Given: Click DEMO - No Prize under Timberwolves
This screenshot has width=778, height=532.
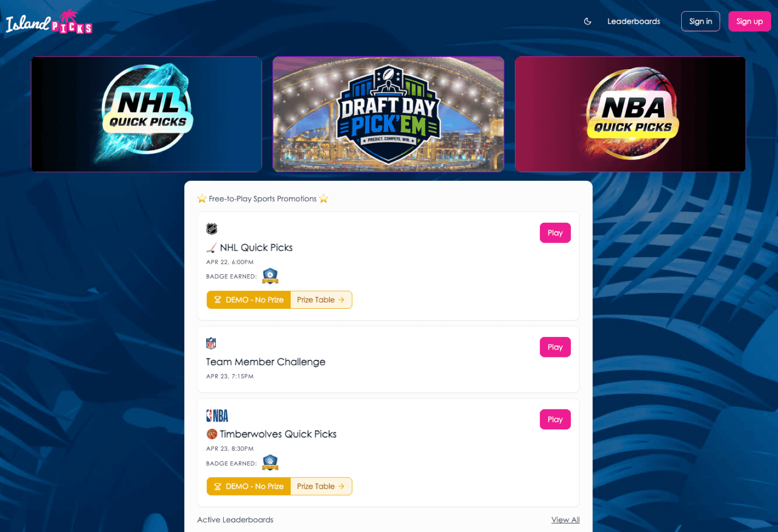Looking at the screenshot, I should coord(249,486).
